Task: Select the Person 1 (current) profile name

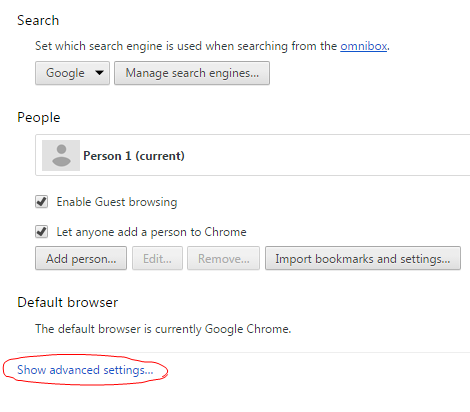Action: pos(134,156)
